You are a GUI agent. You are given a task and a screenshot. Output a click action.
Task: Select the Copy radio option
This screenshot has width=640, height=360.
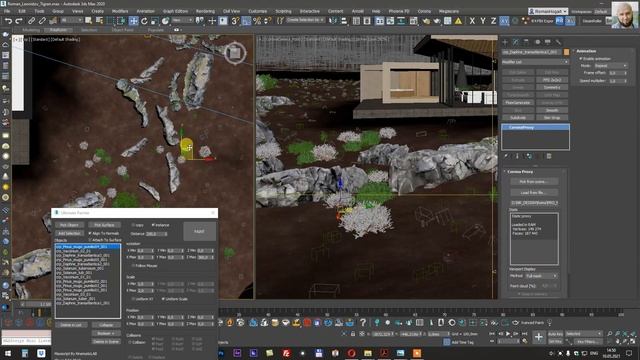[133, 225]
